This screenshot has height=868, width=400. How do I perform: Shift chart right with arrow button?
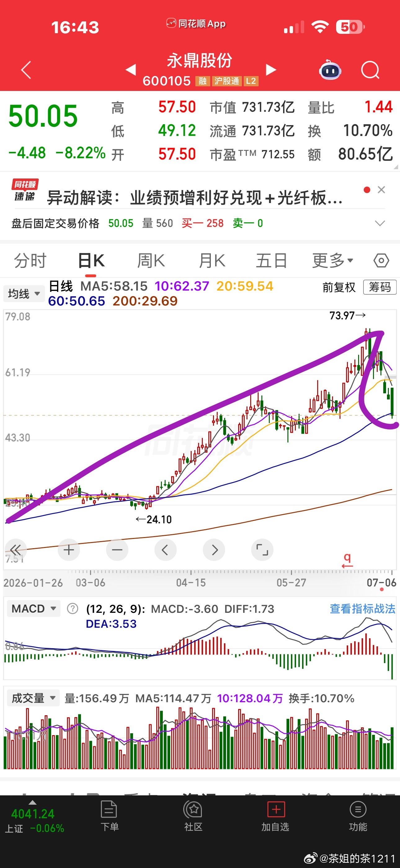pyautogui.click(x=214, y=550)
